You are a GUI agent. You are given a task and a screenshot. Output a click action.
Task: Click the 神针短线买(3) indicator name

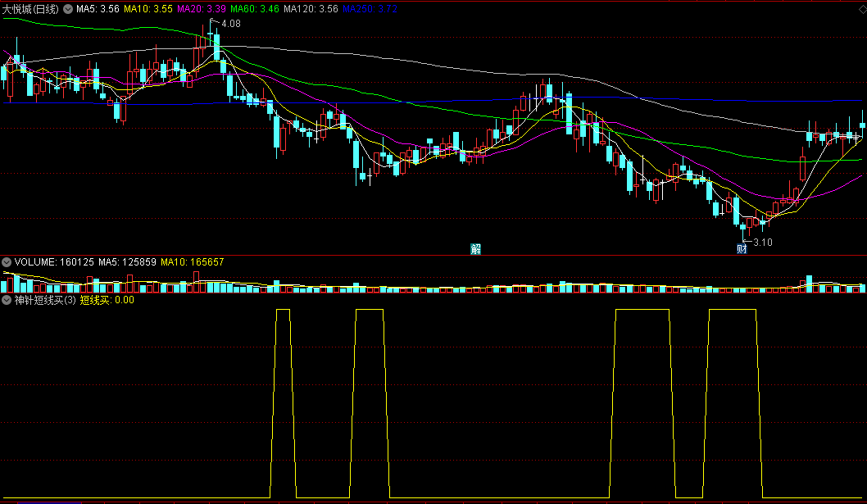[x=45, y=300]
